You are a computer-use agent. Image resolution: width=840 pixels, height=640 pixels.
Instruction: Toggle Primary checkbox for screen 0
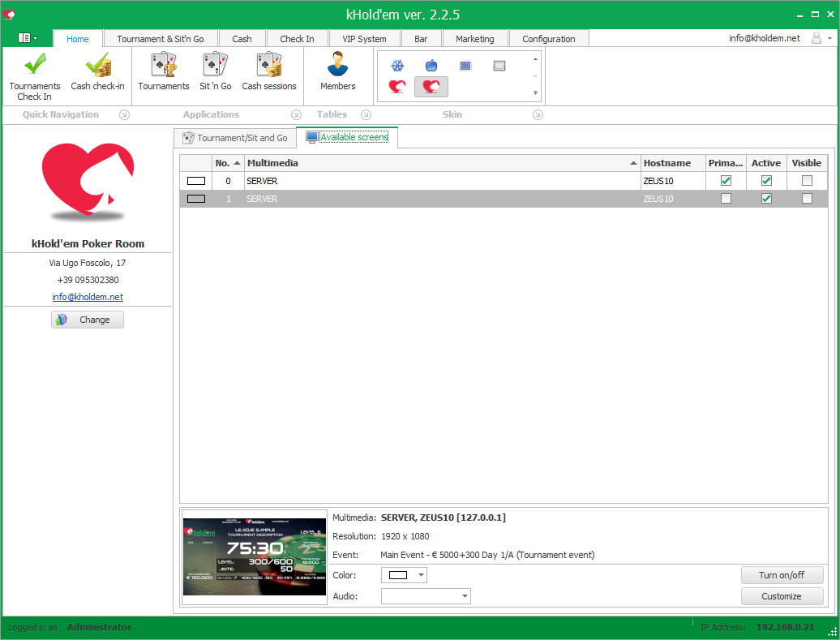[726, 181]
